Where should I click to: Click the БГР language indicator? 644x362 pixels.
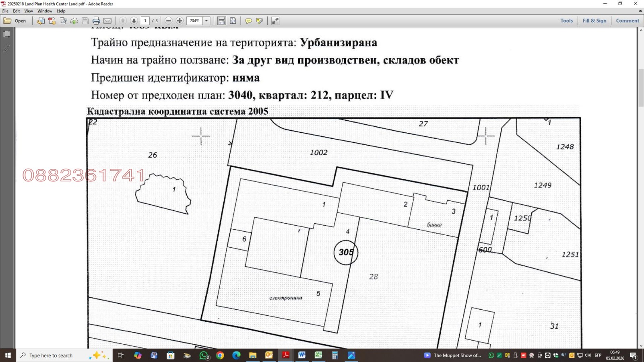coord(598,355)
